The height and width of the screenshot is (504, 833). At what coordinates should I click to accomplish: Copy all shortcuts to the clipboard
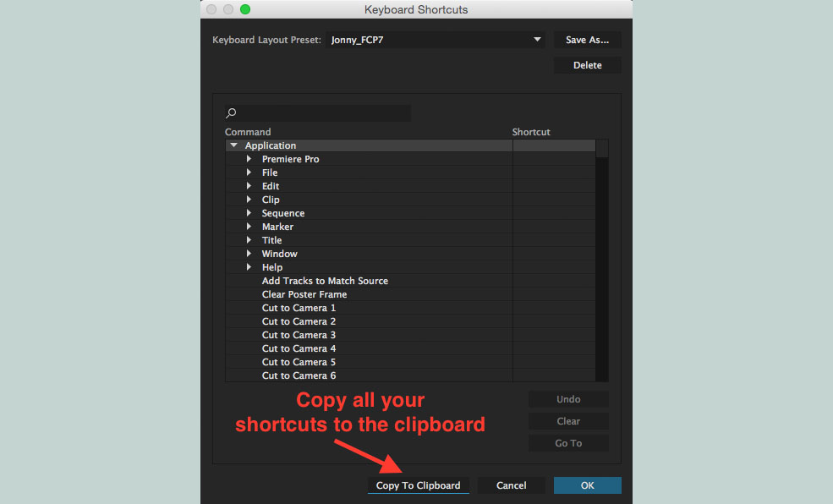point(418,485)
